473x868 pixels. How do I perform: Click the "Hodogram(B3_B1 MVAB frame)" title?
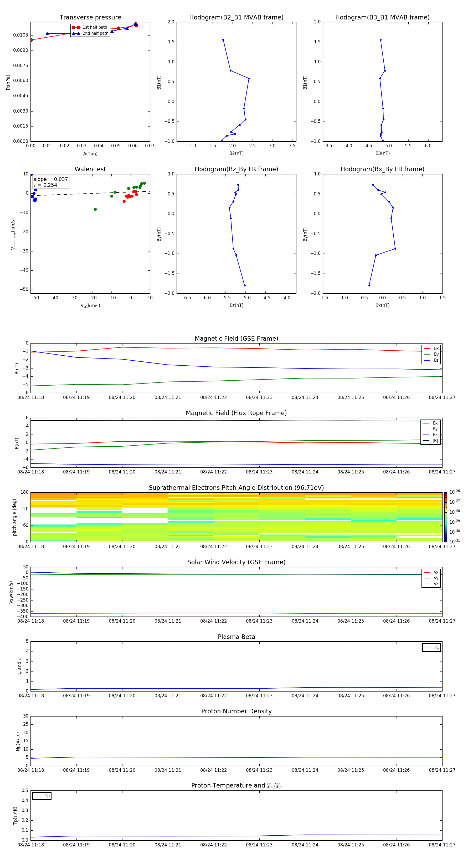coord(382,18)
